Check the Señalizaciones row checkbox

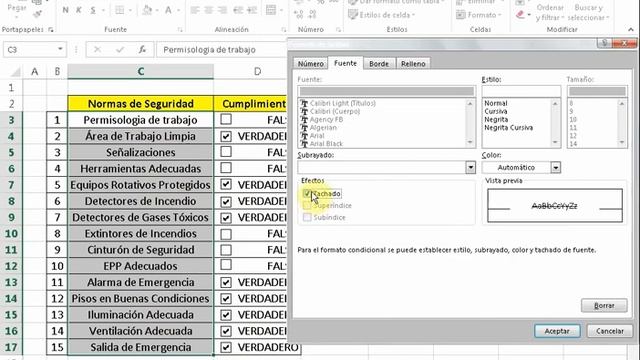(x=226, y=152)
